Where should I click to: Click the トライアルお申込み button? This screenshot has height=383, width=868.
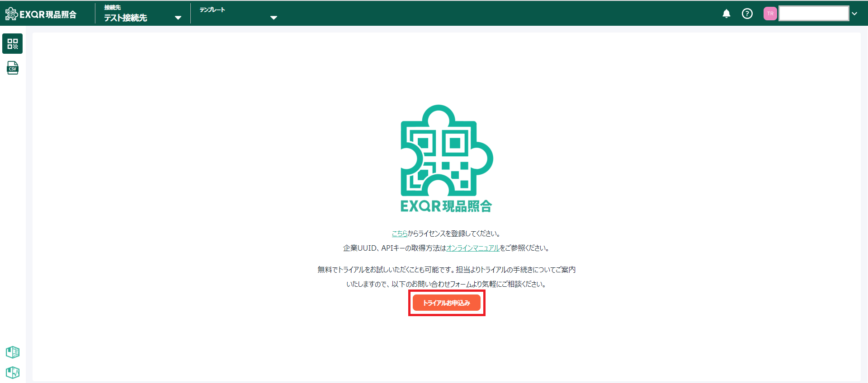pyautogui.click(x=447, y=303)
